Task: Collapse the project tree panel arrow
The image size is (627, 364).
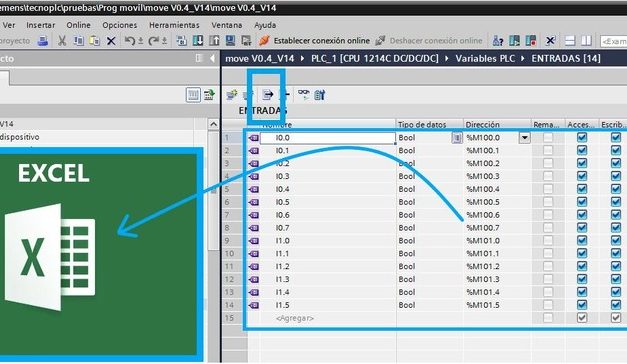Action: (212, 58)
